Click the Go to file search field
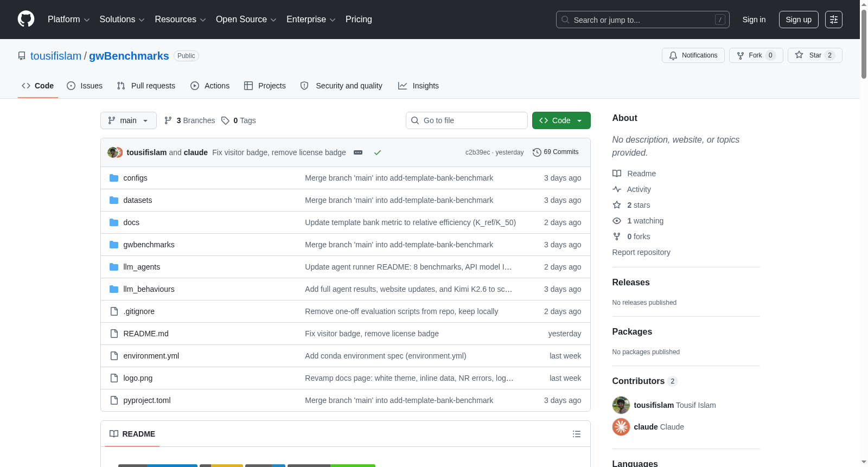 coord(467,120)
